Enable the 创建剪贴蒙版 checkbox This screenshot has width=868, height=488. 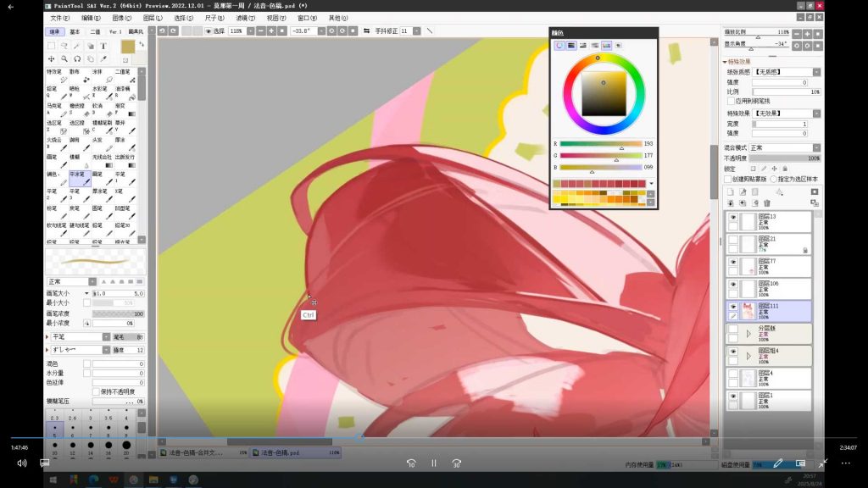pyautogui.click(x=728, y=179)
